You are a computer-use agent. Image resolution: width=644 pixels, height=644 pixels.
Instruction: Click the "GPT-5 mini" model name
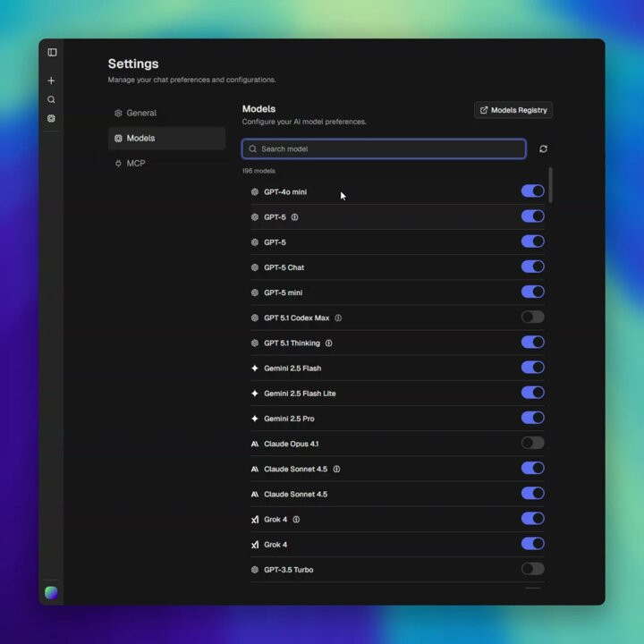(284, 292)
